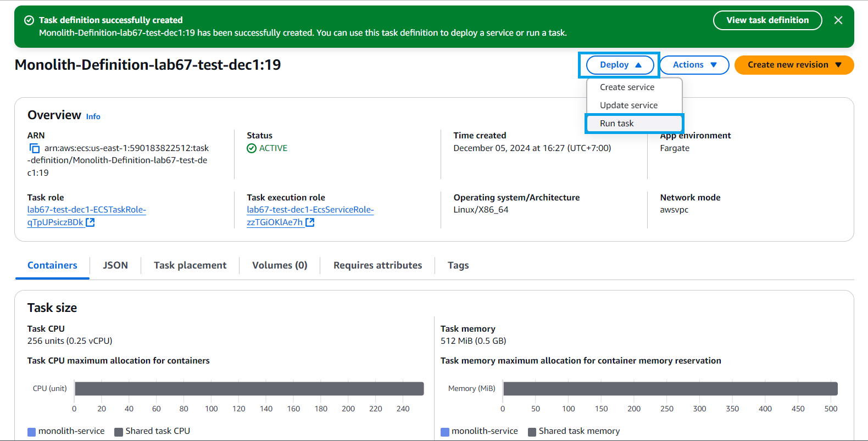
Task: Click the View task definition button
Action: pyautogui.click(x=767, y=20)
